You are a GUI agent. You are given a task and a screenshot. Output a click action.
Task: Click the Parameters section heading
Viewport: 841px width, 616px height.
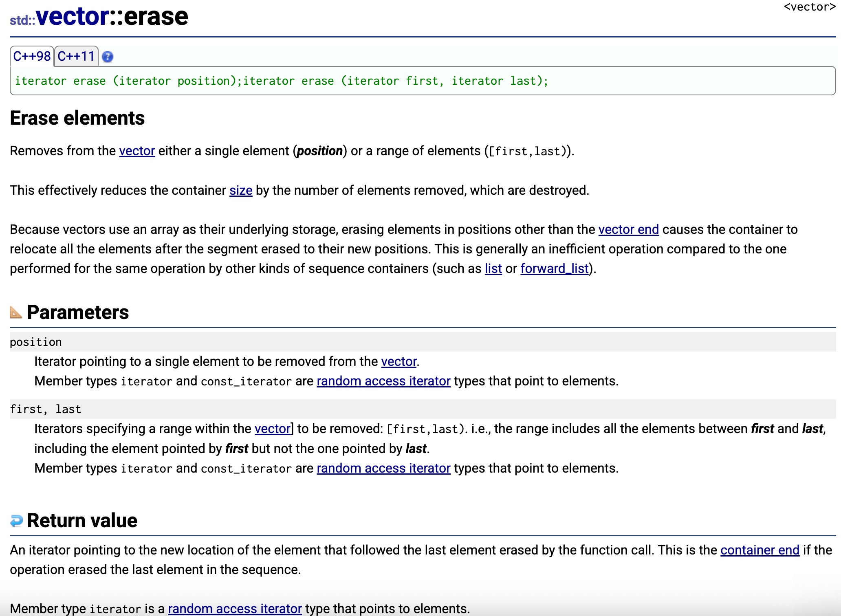(x=78, y=312)
